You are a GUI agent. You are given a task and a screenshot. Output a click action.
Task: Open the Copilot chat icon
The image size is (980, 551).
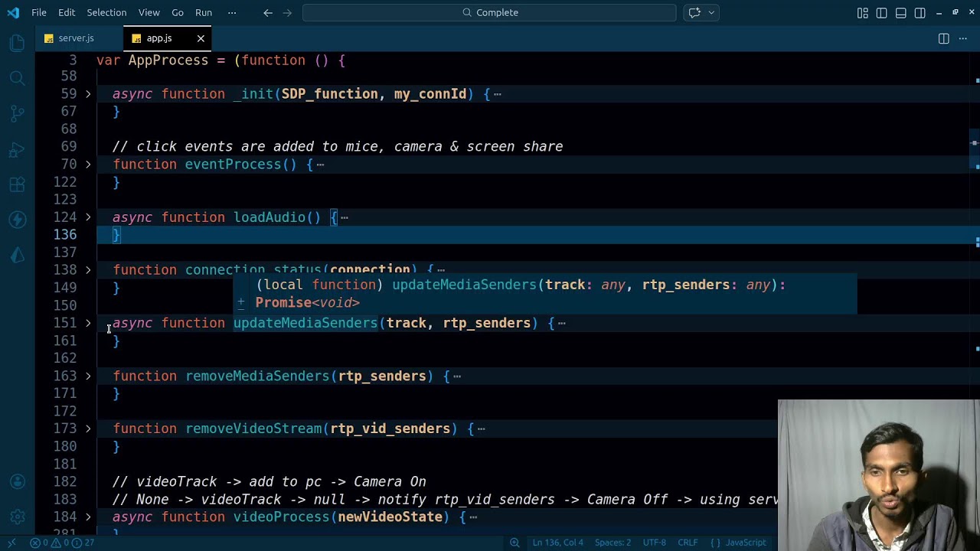click(x=694, y=12)
